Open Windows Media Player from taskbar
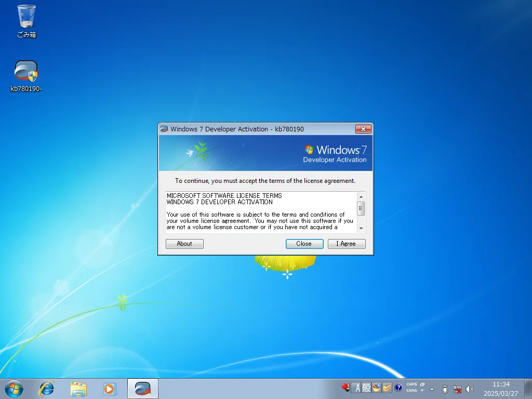532x399 pixels. (110, 389)
